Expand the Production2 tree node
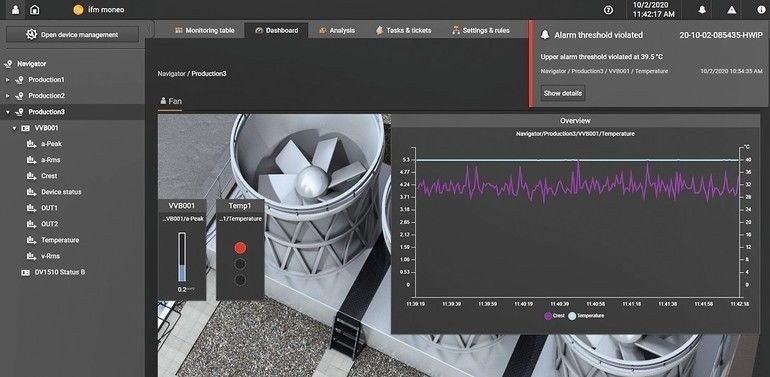The width and height of the screenshot is (770, 377). pos(7,96)
